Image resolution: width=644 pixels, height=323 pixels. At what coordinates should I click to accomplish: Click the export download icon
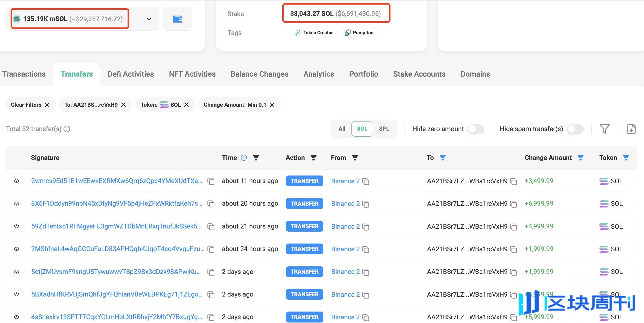tap(631, 129)
